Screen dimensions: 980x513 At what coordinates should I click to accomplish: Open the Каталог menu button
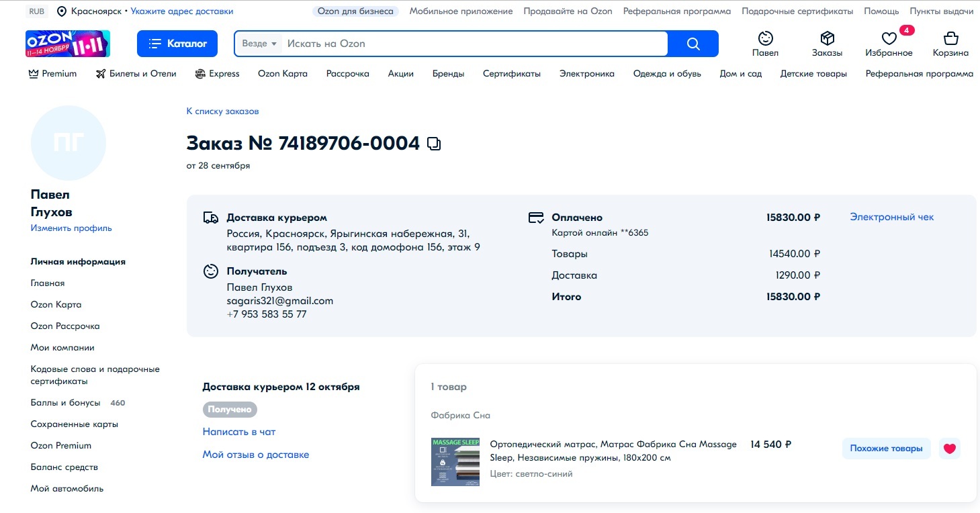(177, 44)
